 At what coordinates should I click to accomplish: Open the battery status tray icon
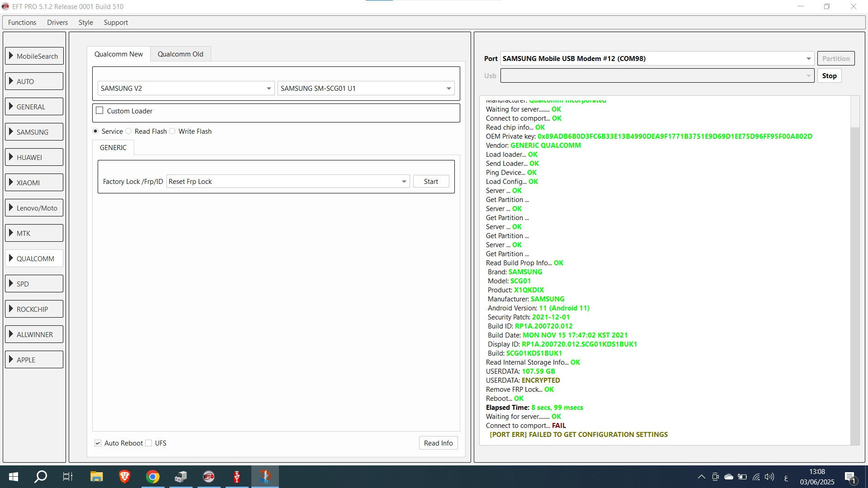click(x=742, y=477)
